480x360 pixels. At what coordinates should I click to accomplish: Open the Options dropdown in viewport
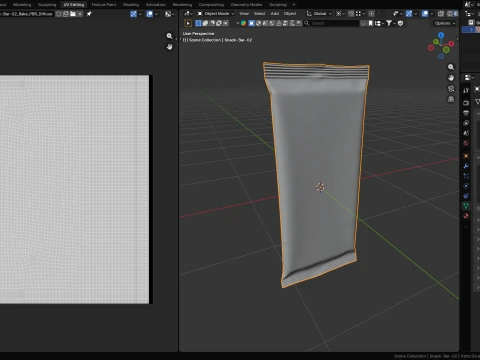(445, 23)
